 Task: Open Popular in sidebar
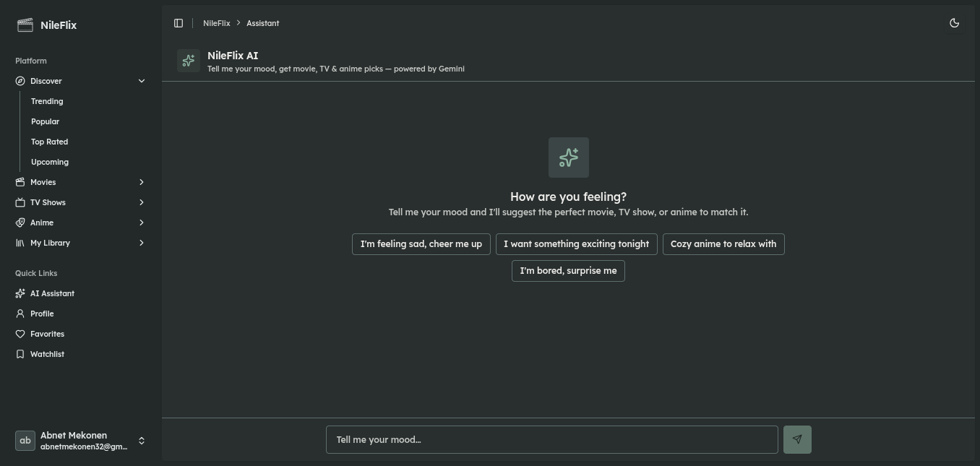tap(45, 121)
